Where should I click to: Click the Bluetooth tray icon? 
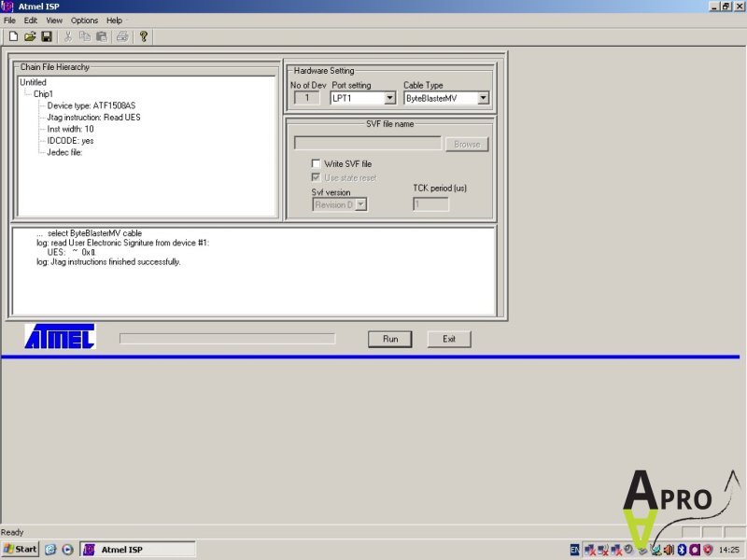pyautogui.click(x=682, y=550)
